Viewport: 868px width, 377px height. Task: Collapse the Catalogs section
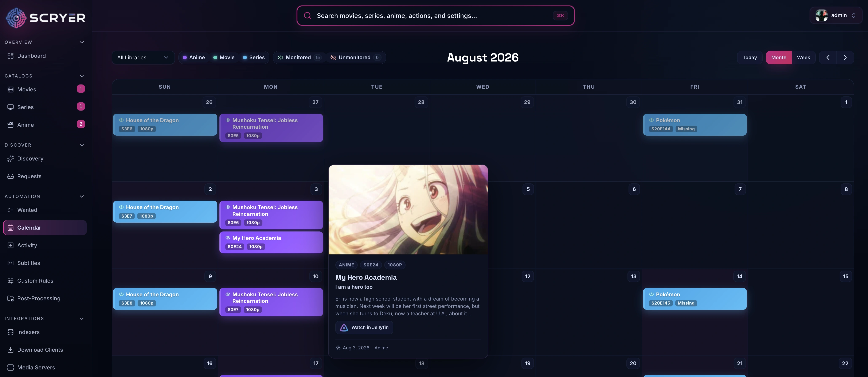coord(82,76)
